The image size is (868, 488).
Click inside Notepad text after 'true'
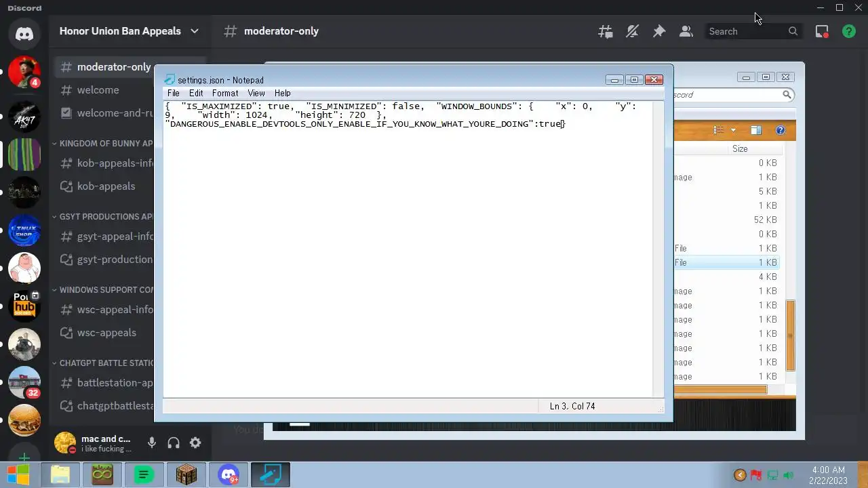click(x=561, y=124)
